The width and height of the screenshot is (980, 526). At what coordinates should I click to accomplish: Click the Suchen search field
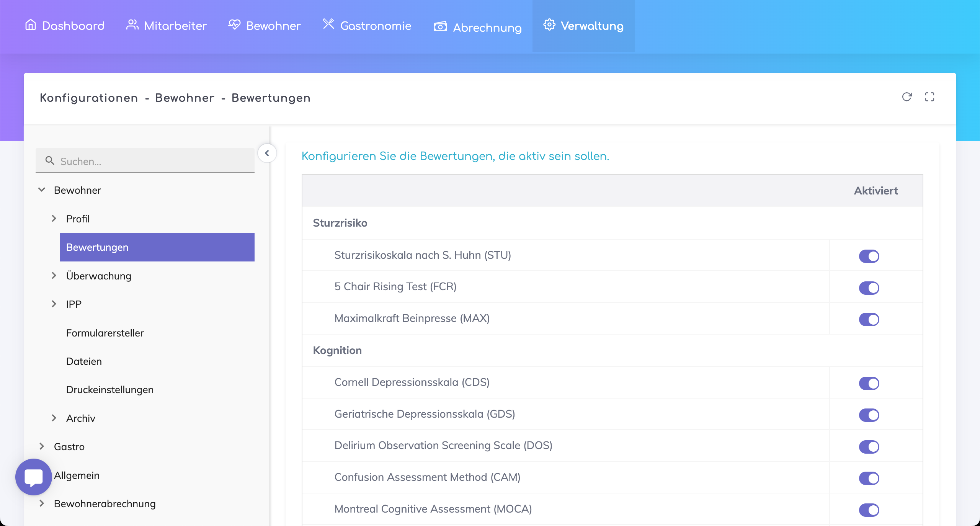153,161
